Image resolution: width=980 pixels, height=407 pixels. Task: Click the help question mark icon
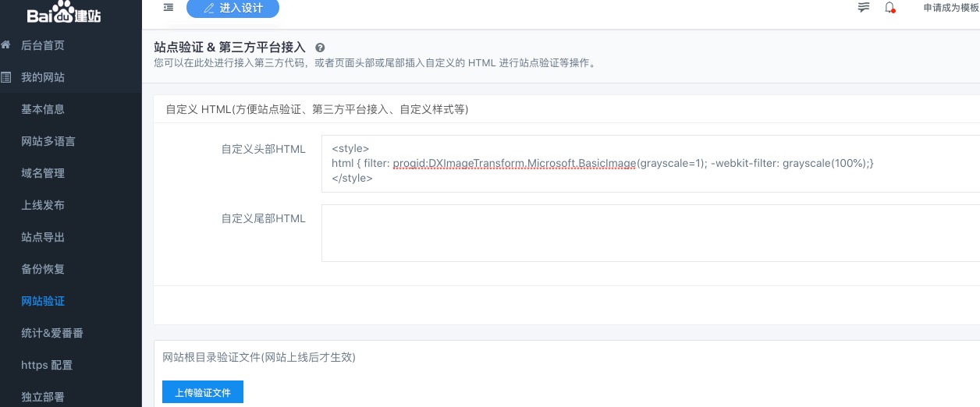(x=320, y=48)
